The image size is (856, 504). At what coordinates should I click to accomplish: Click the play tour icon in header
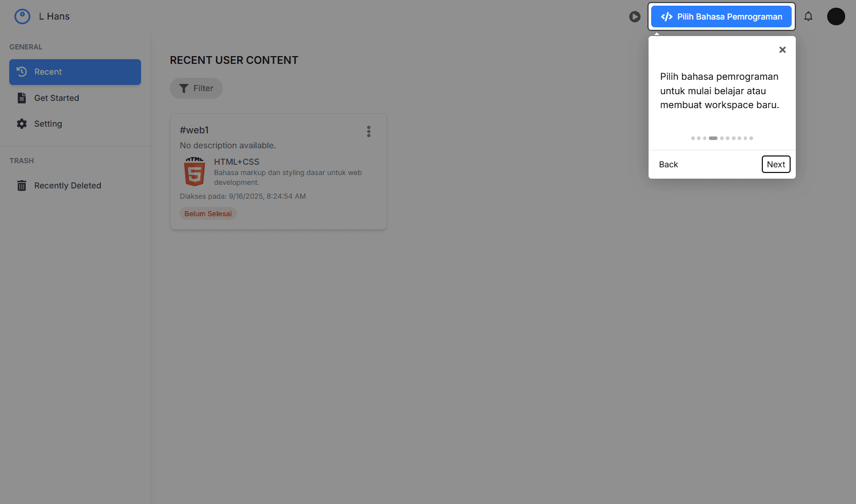[x=635, y=17]
